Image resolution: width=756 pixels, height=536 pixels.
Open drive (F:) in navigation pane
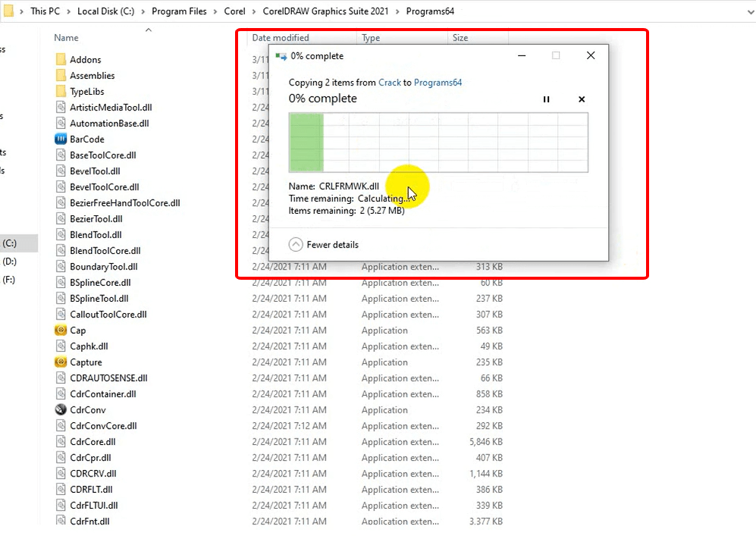pyautogui.click(x=8, y=280)
